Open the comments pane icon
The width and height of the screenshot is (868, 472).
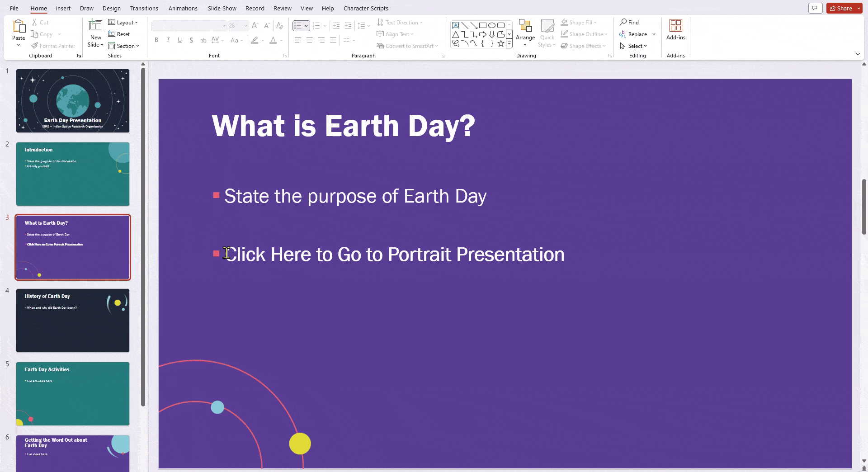pyautogui.click(x=815, y=8)
